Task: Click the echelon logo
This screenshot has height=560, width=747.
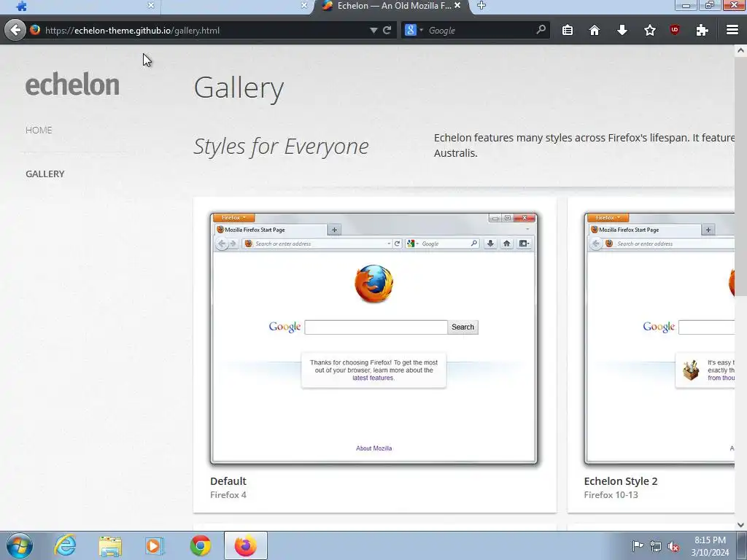Action: coord(72,85)
